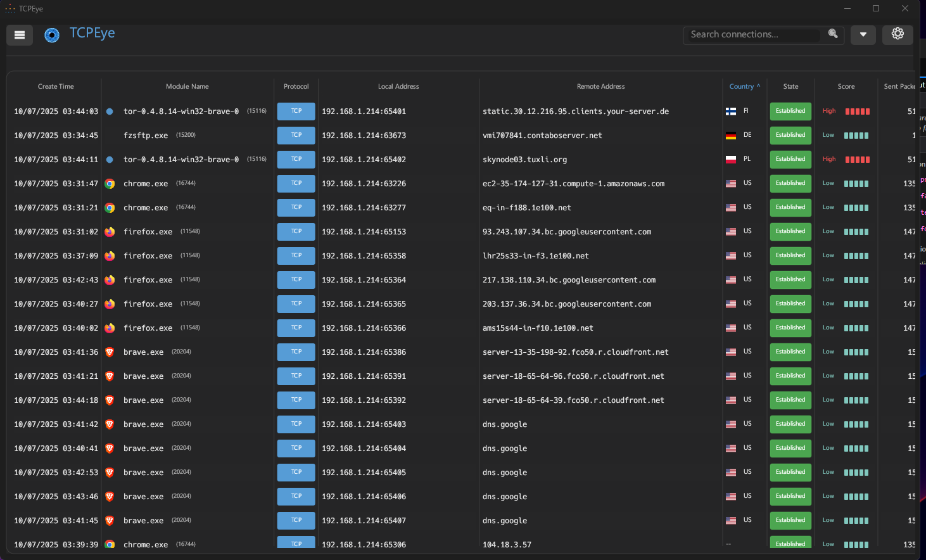Open settings with the gear icon
Viewport: 926px width, 560px height.
pos(897,34)
